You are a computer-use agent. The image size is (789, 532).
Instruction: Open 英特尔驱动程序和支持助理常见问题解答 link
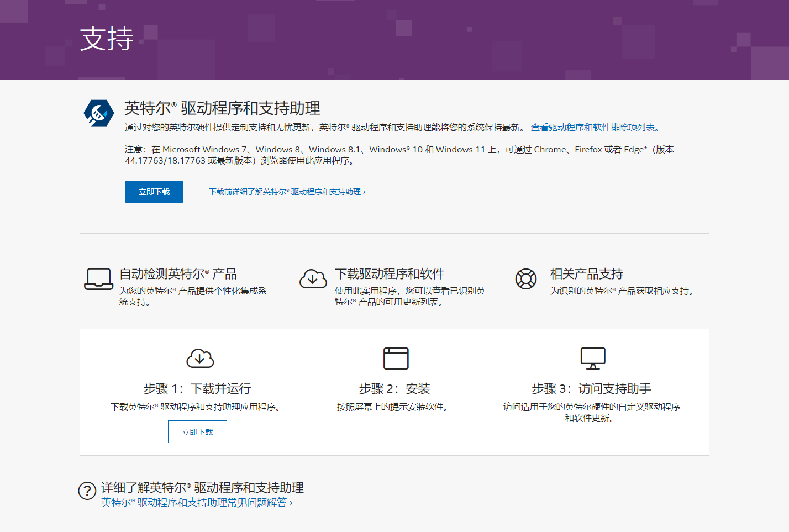click(196, 503)
